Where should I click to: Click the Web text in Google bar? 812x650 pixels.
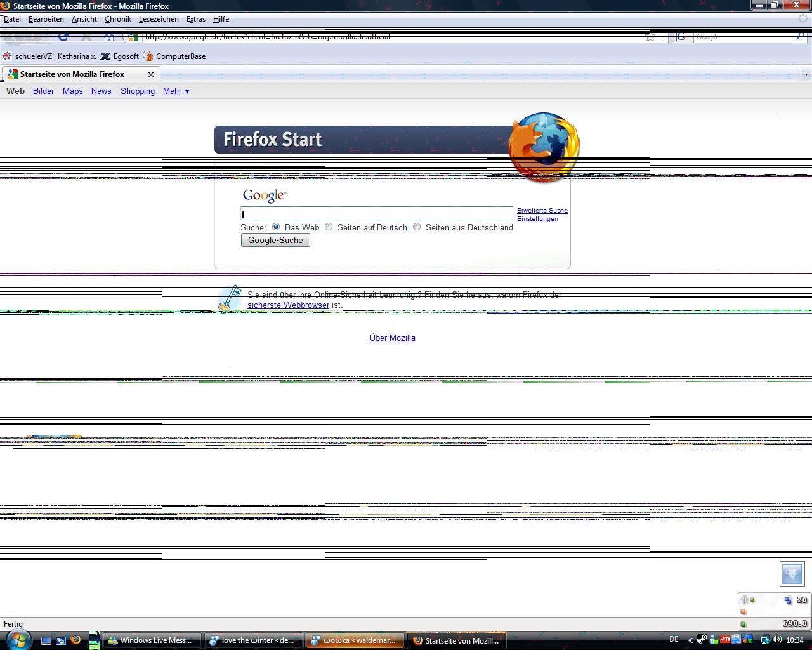[x=15, y=91]
